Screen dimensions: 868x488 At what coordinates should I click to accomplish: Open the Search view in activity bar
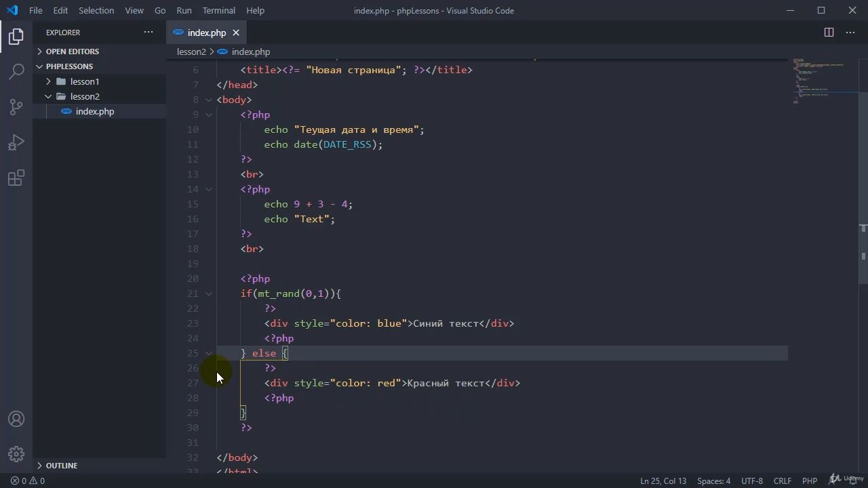tap(16, 71)
